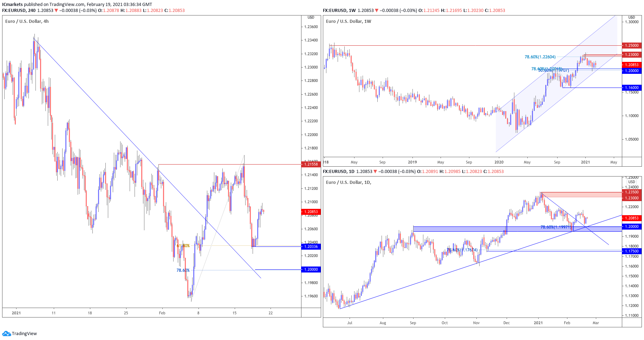
Task: Click the red supply zone on daily chart
Action: pos(580,194)
